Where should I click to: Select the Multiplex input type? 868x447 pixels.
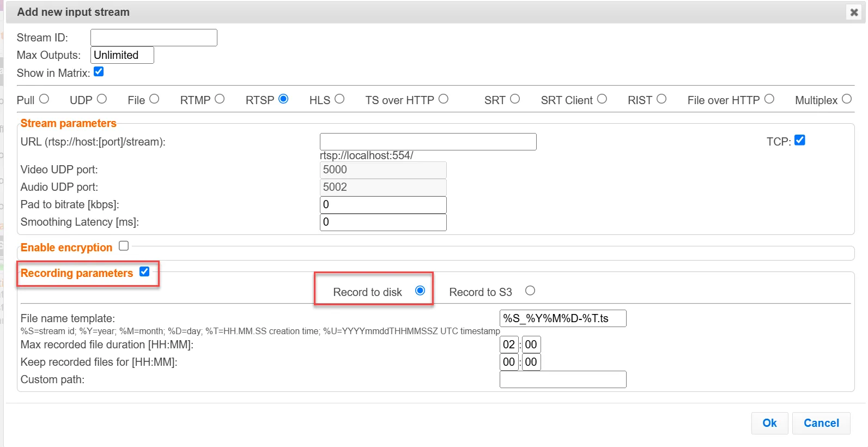(x=847, y=99)
